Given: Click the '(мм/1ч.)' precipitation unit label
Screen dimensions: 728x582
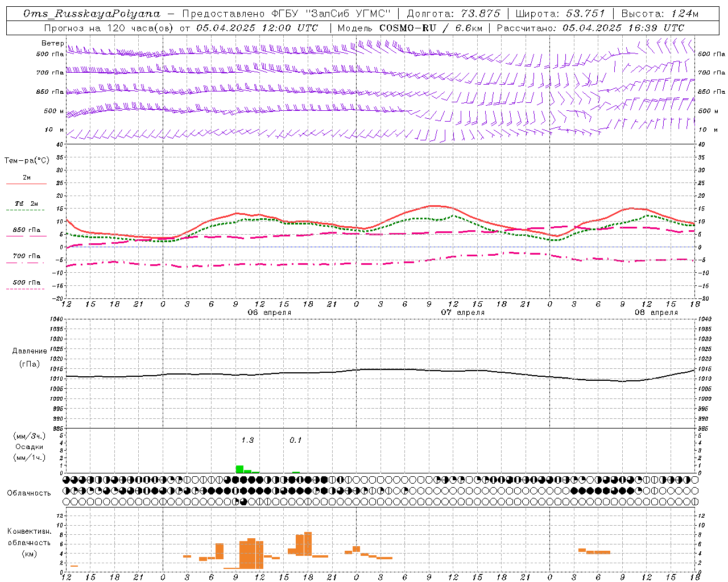Looking at the screenshot, I should pos(29,458).
